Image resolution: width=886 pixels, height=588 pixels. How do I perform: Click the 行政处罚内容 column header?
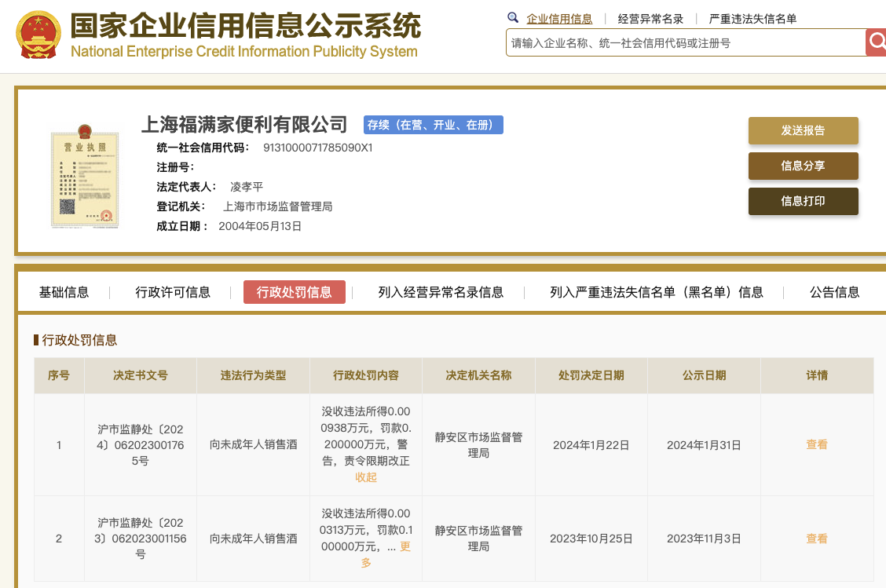click(365, 375)
